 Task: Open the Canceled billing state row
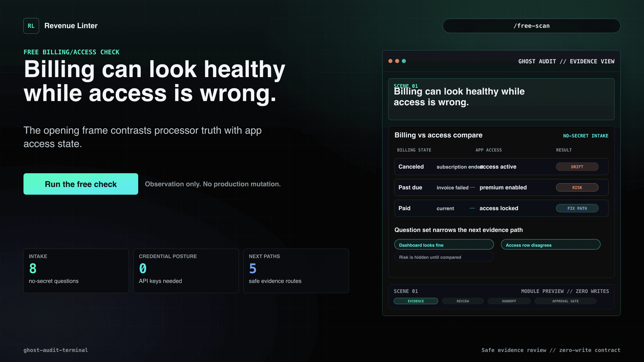(501, 167)
